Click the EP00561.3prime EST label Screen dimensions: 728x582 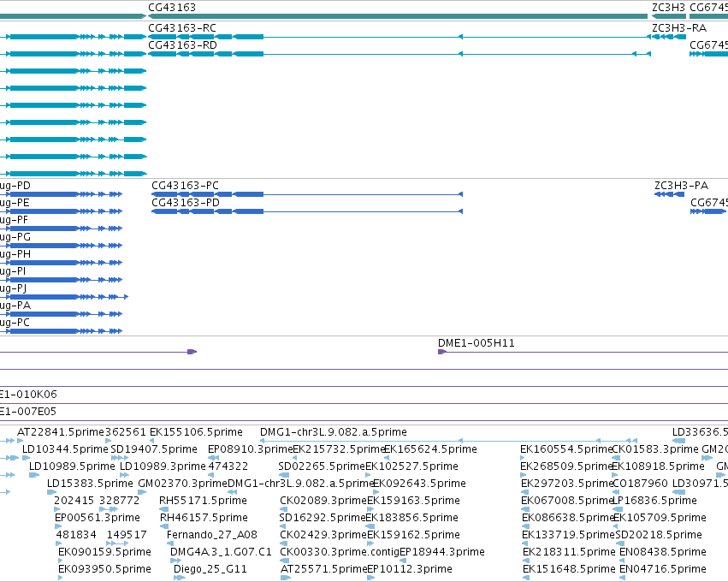[x=97, y=518]
